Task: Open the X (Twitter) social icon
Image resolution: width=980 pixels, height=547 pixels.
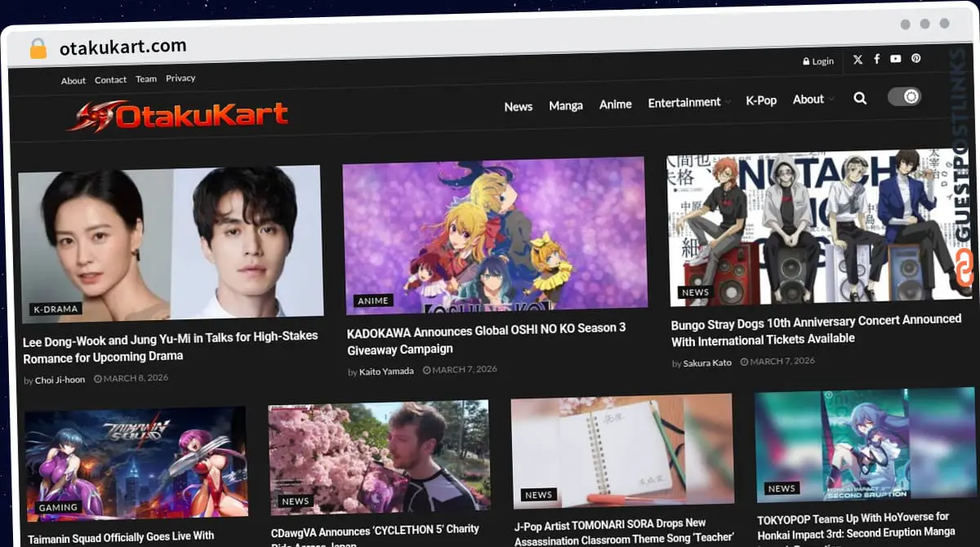Action: coord(857,60)
